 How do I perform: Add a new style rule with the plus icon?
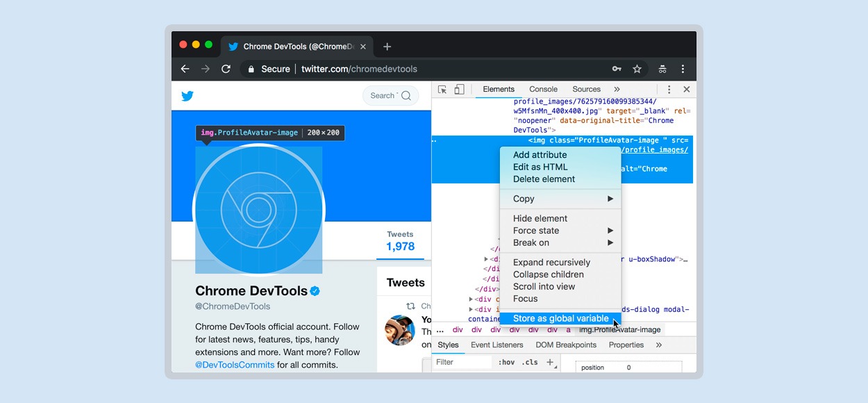tap(550, 362)
